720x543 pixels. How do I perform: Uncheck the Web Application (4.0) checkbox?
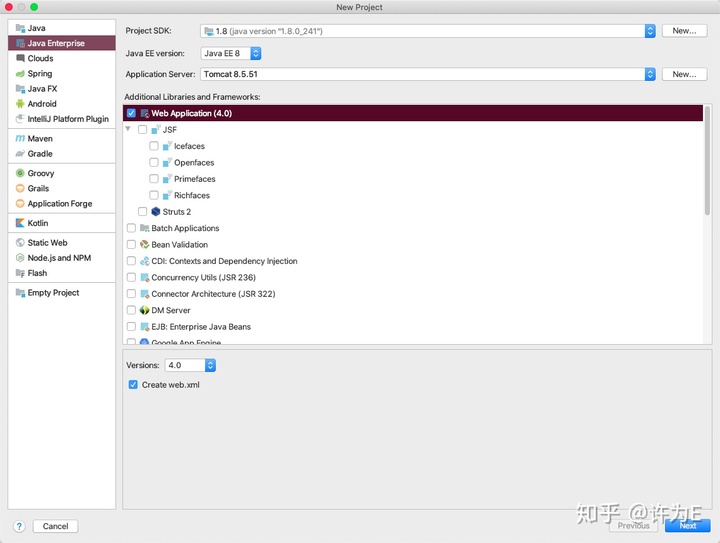pyautogui.click(x=131, y=113)
